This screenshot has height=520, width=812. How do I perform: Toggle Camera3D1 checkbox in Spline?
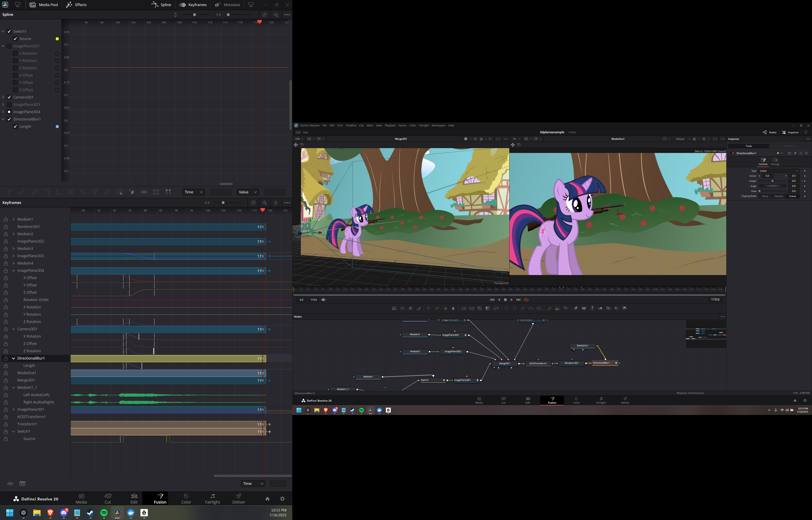click(x=9, y=97)
